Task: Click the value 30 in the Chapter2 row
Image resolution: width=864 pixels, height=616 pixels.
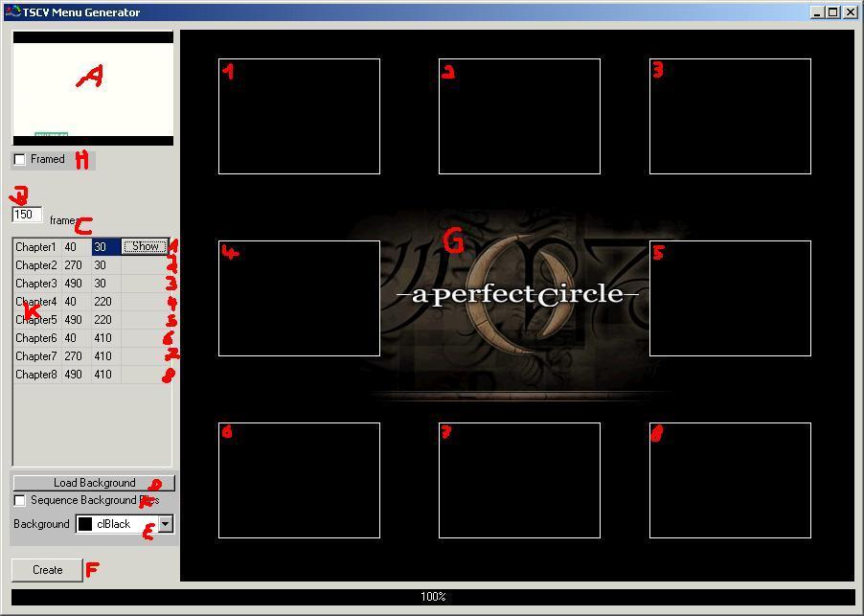Action: (x=106, y=265)
